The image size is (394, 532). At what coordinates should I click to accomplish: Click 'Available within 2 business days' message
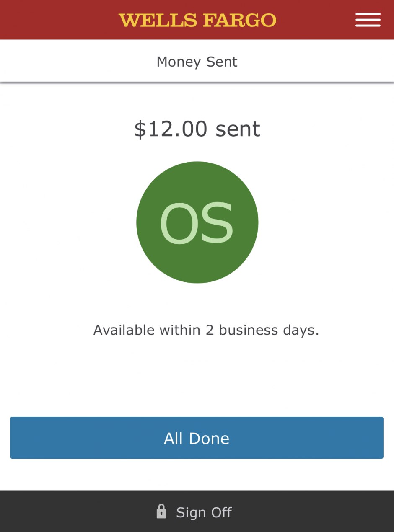(206, 330)
